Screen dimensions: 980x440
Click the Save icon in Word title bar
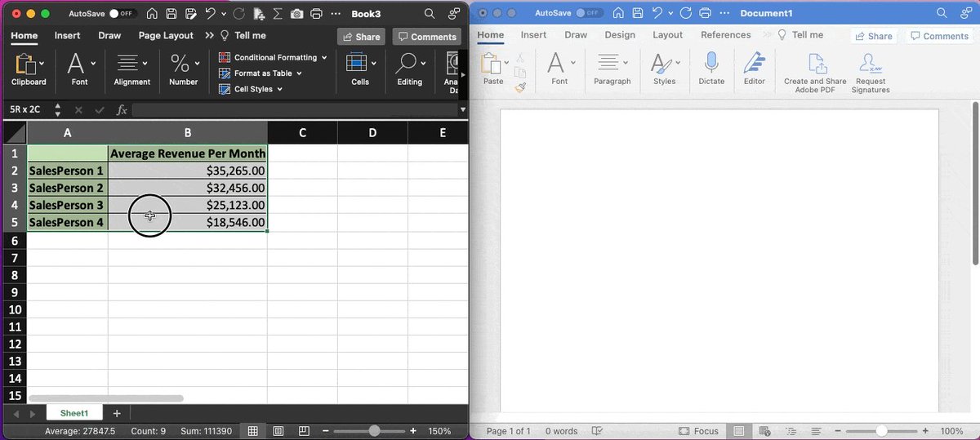636,13
